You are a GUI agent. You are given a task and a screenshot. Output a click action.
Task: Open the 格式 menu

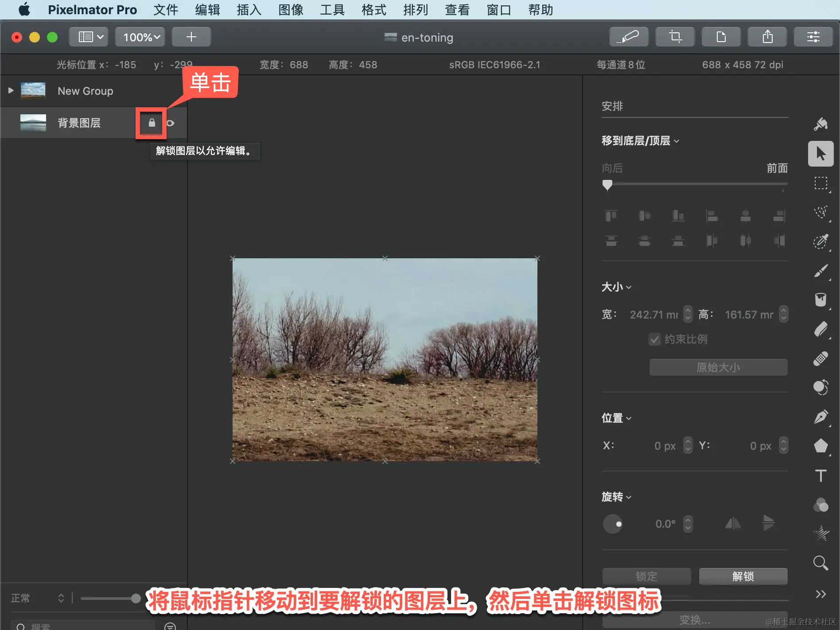tap(374, 10)
